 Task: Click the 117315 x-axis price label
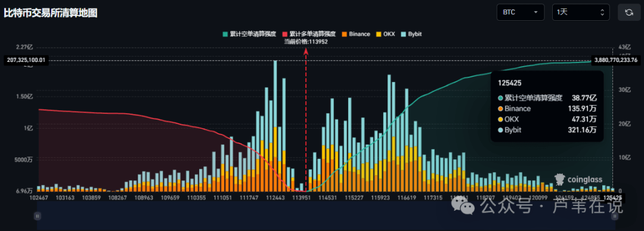coord(434,197)
